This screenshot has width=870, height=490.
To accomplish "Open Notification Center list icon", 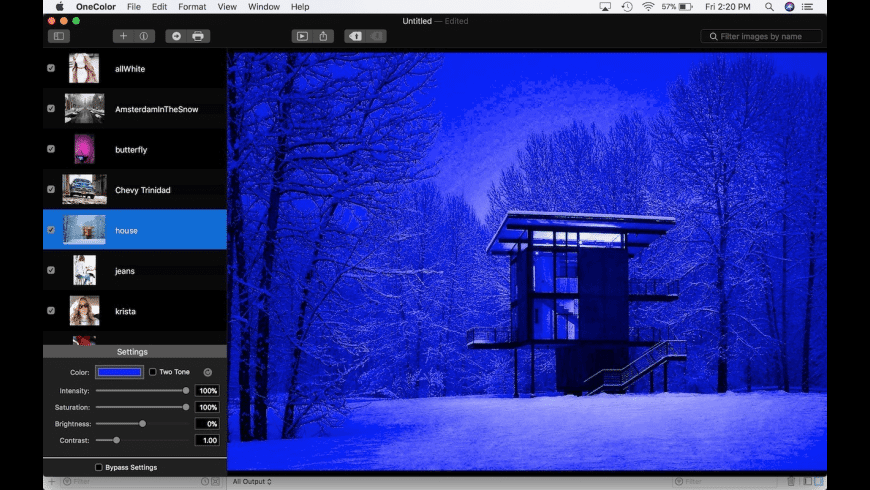I will coord(807,7).
